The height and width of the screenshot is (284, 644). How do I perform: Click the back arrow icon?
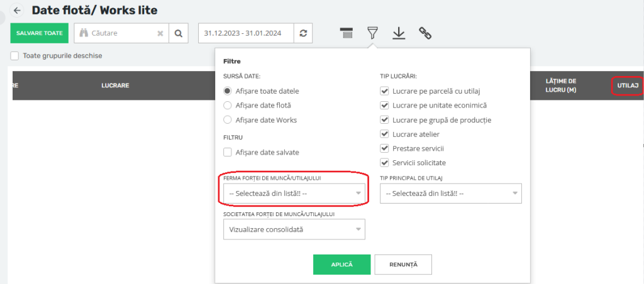17,11
